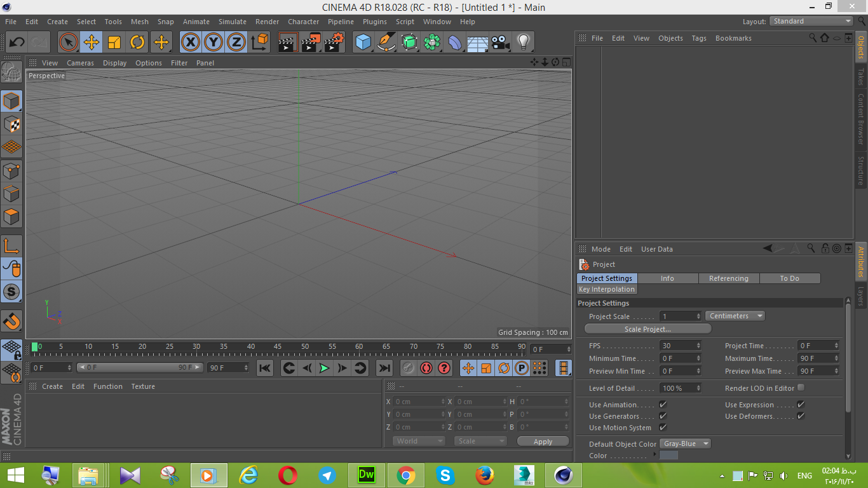Screen dimensions: 868x488
Task: Go to start of animation
Action: click(x=265, y=368)
